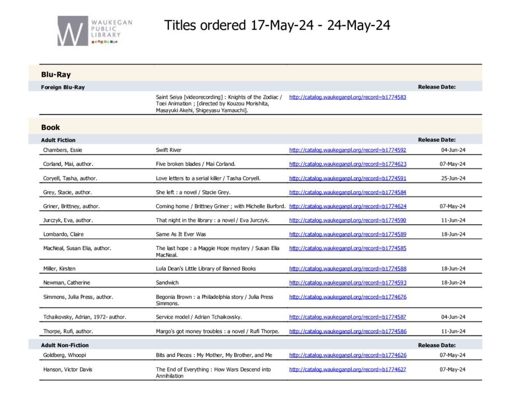This screenshot has width=532, height=411.
Task: Select the page title 'Titles ordered 17-May-24 - 24-May-24'
Action: coord(277,25)
